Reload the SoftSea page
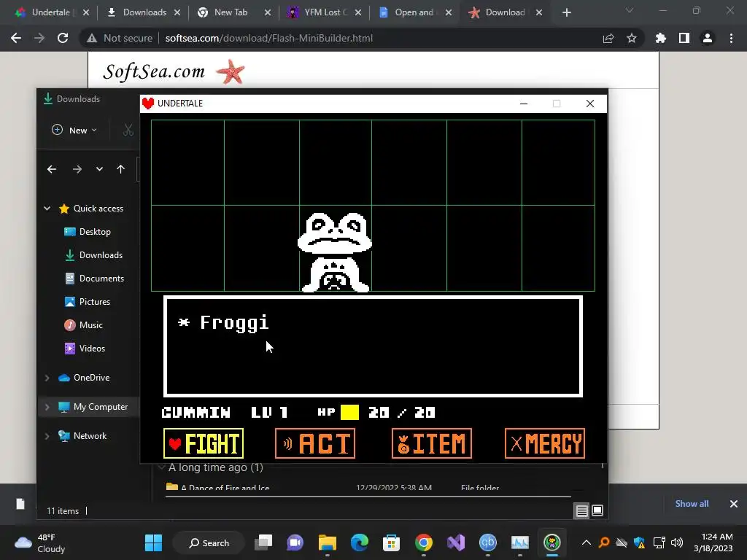747x560 pixels. tap(63, 38)
